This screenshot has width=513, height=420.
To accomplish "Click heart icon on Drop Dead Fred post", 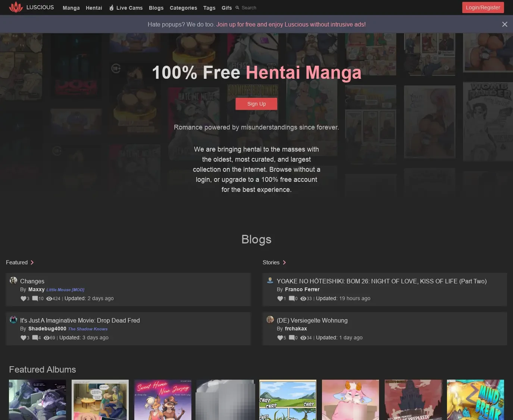I will click(x=23, y=338).
